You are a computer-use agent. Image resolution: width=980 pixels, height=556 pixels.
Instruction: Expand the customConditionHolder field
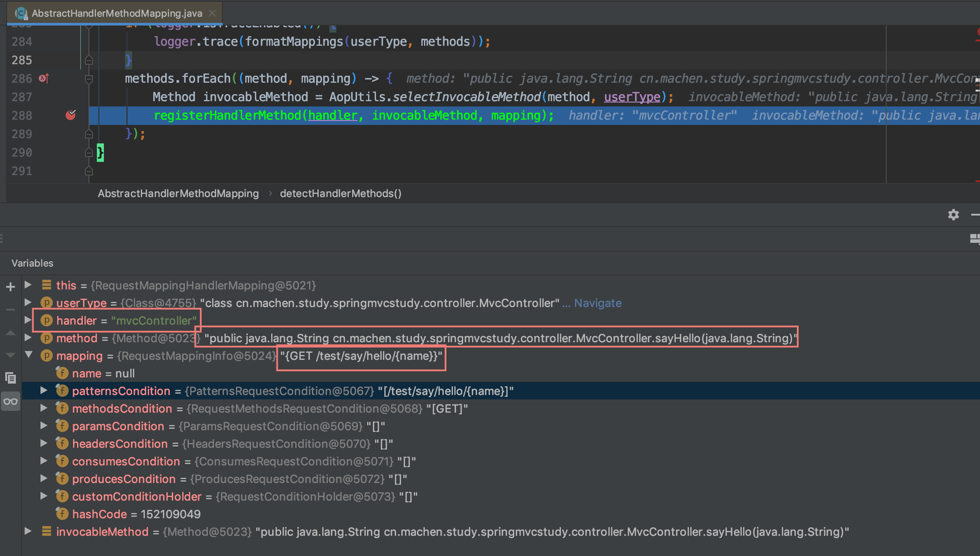[x=44, y=496]
